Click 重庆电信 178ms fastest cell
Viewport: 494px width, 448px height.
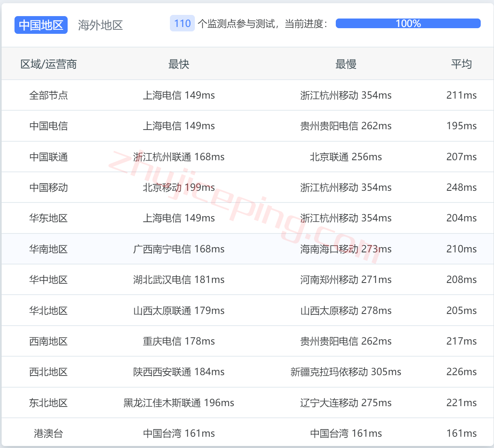point(179,341)
